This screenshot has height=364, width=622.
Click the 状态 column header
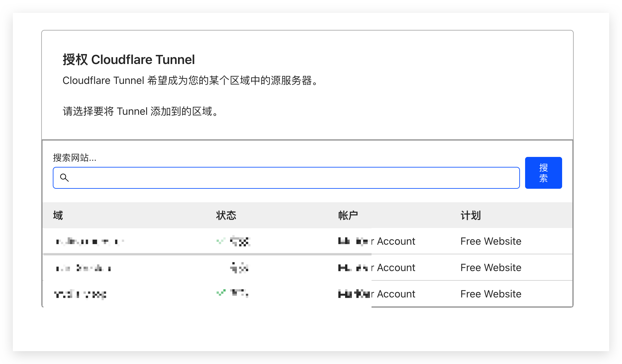pyautogui.click(x=226, y=215)
